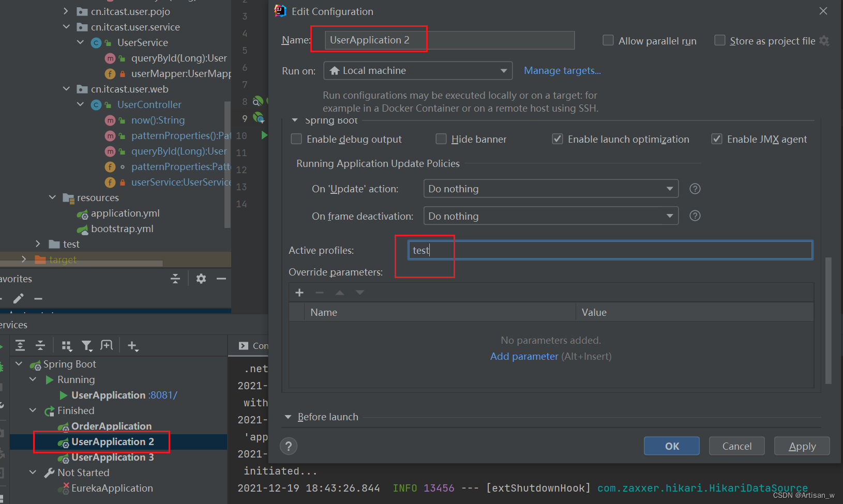843x504 pixels.
Task: Select UserController class in project tree
Action: 149,104
